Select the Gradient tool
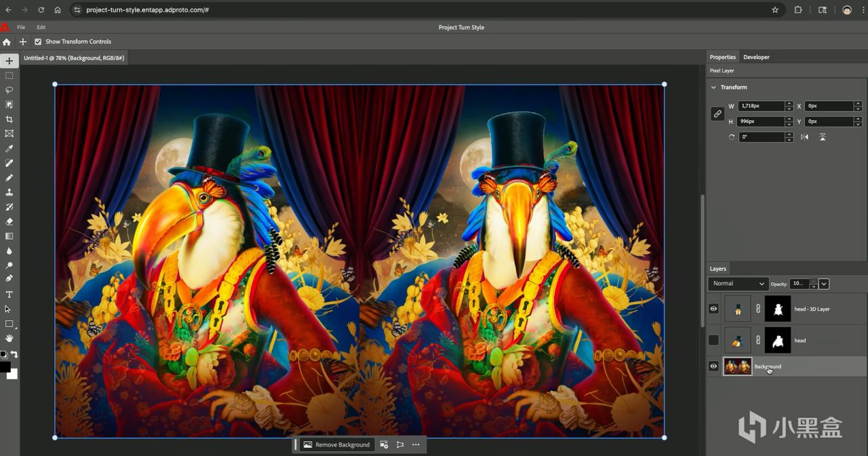The image size is (868, 456). (x=9, y=236)
